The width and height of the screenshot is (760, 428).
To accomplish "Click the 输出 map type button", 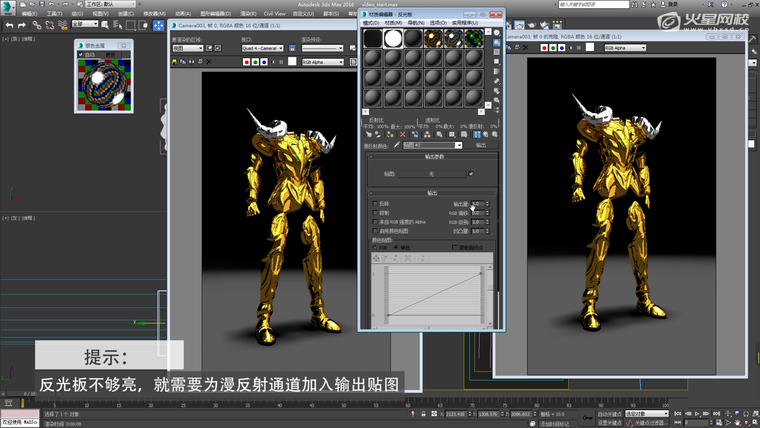I will point(480,146).
